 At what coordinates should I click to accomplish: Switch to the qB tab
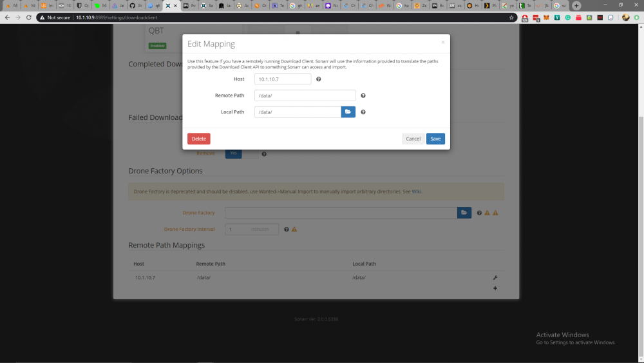click(x=154, y=6)
